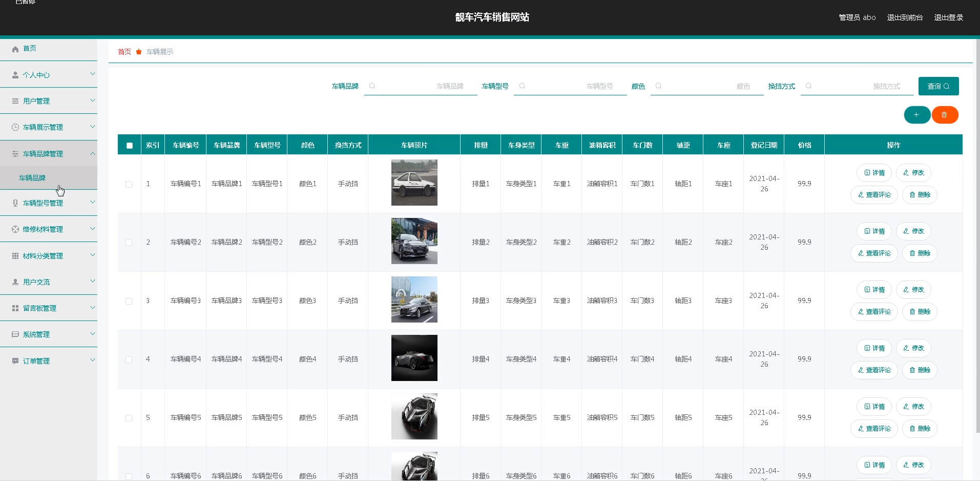Screen dimensions: 980x481
Task: Open car photo thumbnail in row 1
Action: (414, 183)
